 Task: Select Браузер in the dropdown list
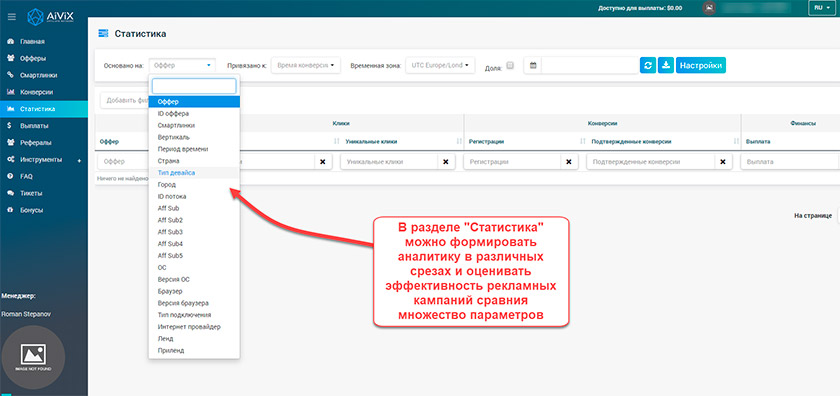[194, 292]
